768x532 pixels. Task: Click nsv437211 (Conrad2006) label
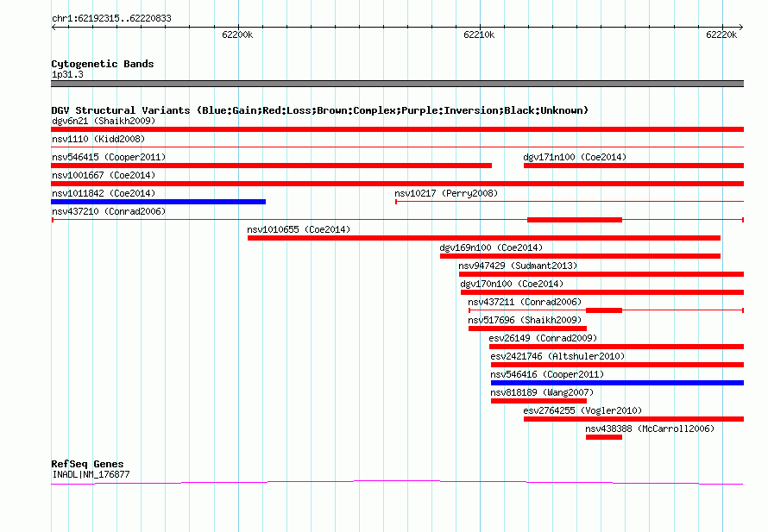[x=525, y=302]
